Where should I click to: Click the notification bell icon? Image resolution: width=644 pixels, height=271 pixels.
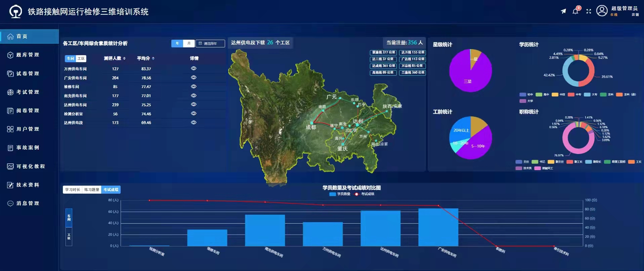575,11
